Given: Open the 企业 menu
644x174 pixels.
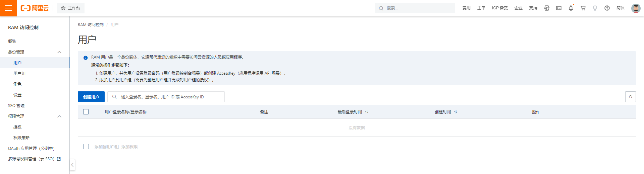Looking at the screenshot, I should coord(519,8).
